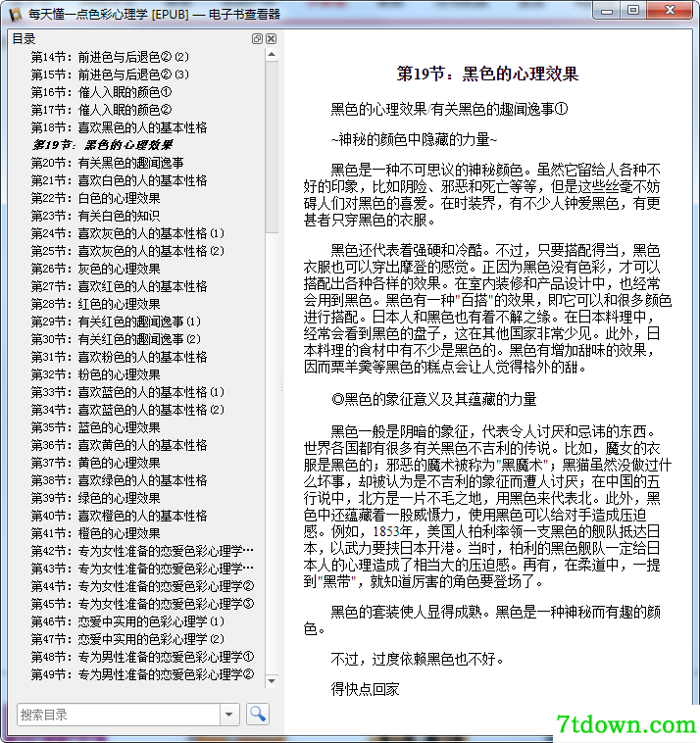Click the text 不过，过度依赖黑色也不好。
Screen dimensions: 700x743
pyautogui.click(x=418, y=659)
